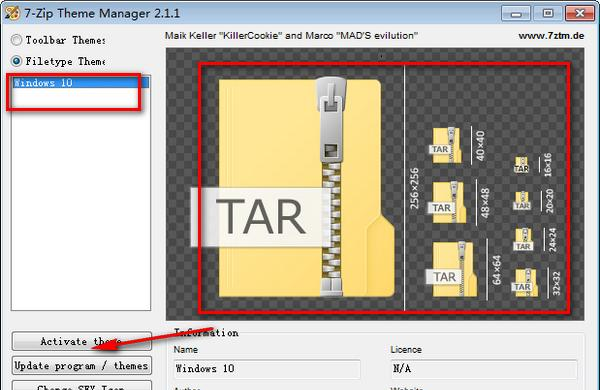Click the Name field showing Windows 10
This screenshot has width=600, height=390.
click(x=267, y=369)
